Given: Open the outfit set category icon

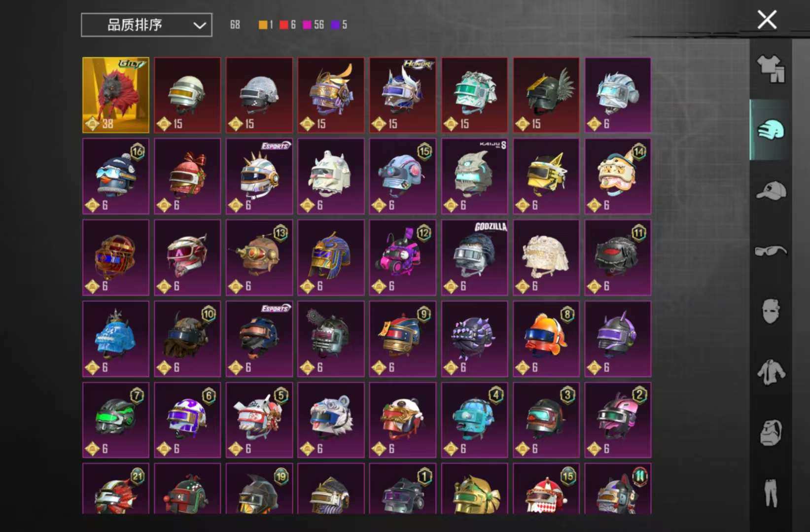Looking at the screenshot, I should [x=771, y=69].
